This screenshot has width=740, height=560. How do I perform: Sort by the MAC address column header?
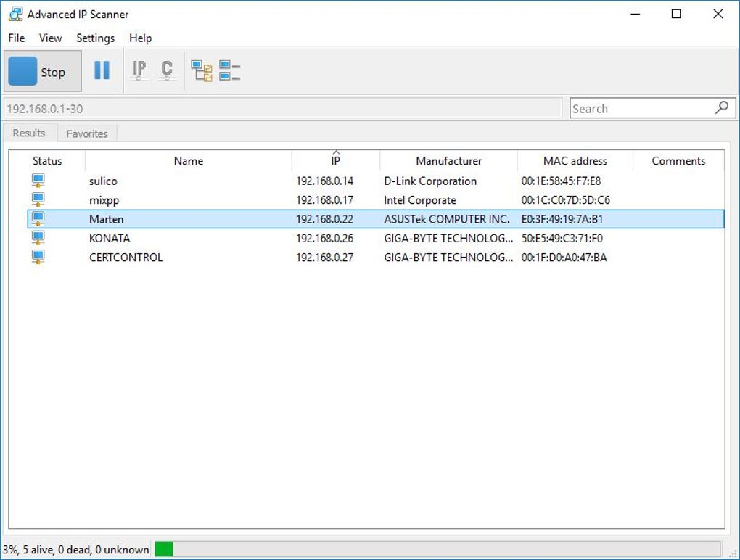click(575, 161)
